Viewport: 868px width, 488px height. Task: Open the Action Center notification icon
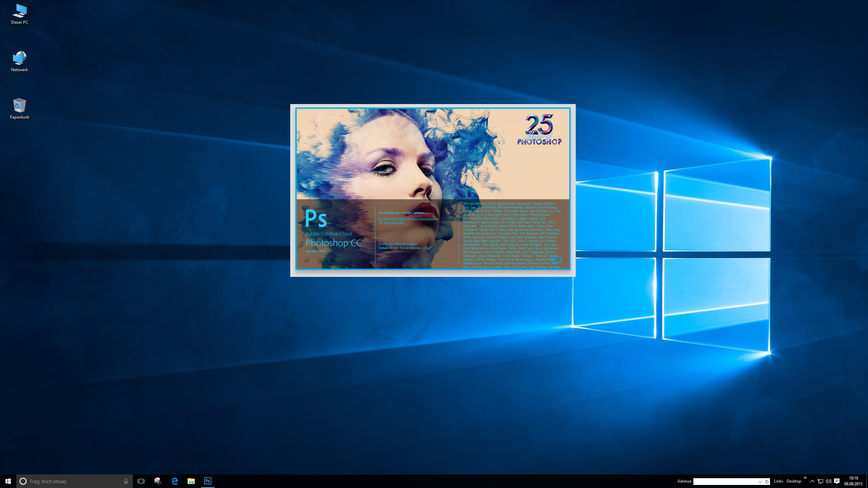point(837,481)
